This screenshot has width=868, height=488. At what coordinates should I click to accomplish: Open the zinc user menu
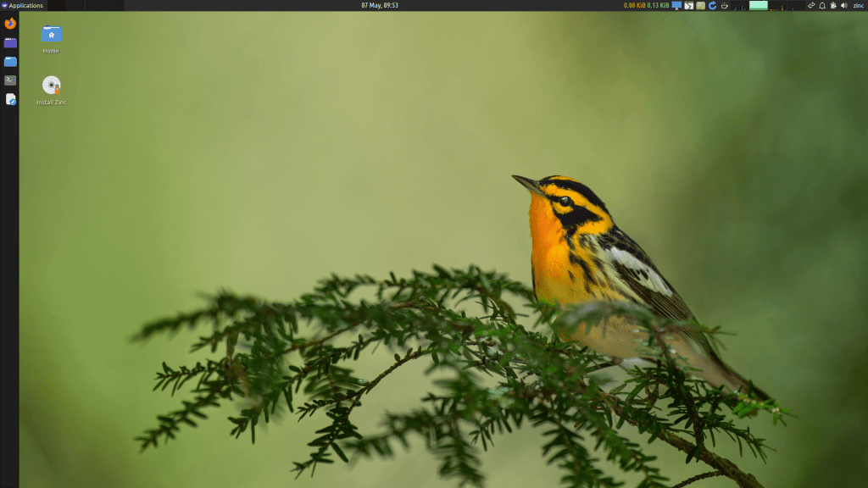pos(858,5)
